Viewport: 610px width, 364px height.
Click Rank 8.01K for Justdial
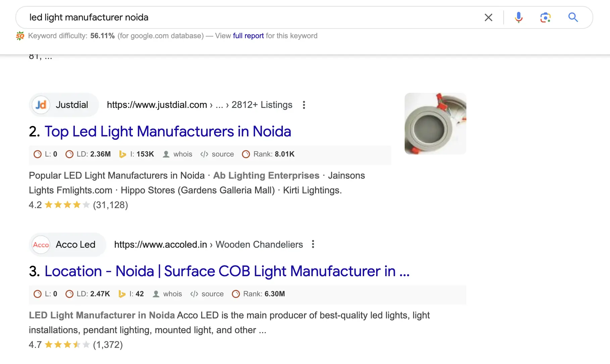273,154
